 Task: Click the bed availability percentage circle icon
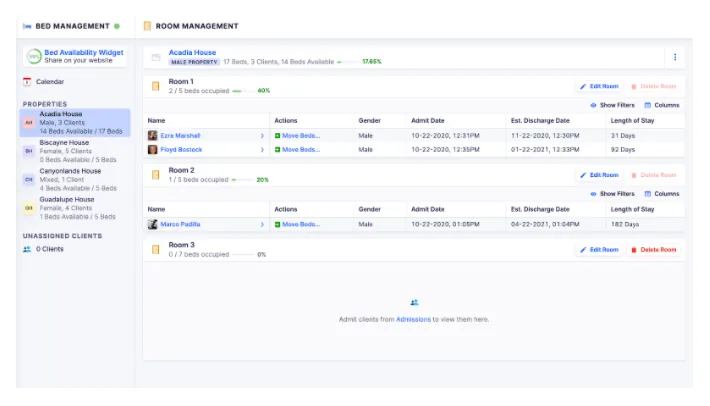pyautogui.click(x=34, y=56)
